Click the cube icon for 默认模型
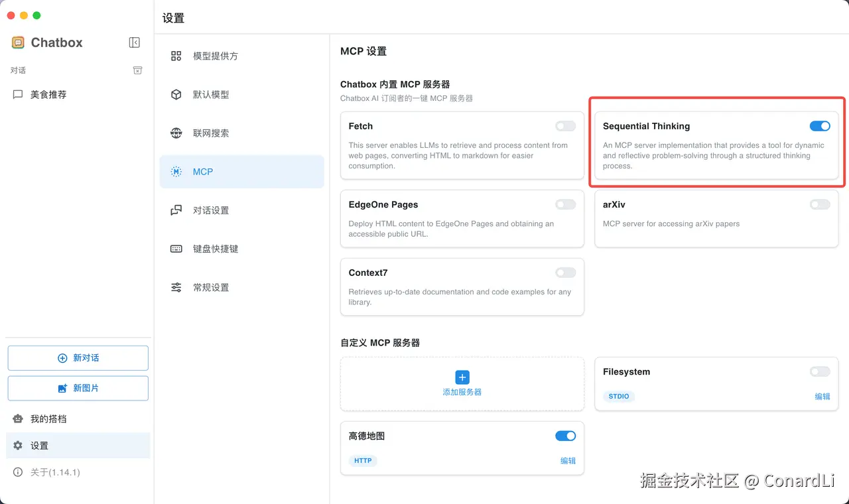This screenshot has width=849, height=504. [176, 95]
